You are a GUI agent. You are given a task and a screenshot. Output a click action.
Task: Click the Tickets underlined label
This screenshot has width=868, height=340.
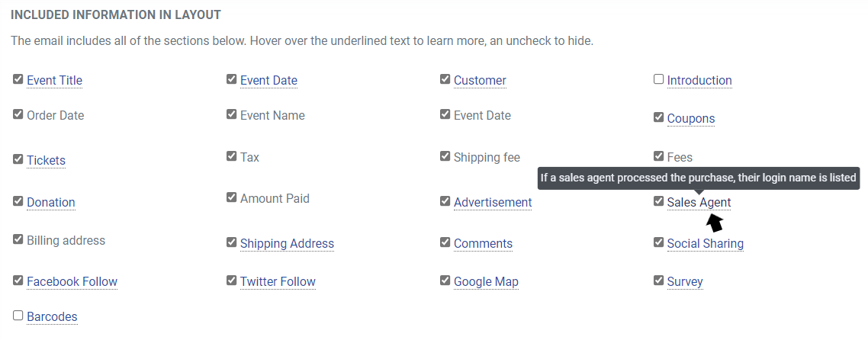tap(46, 160)
